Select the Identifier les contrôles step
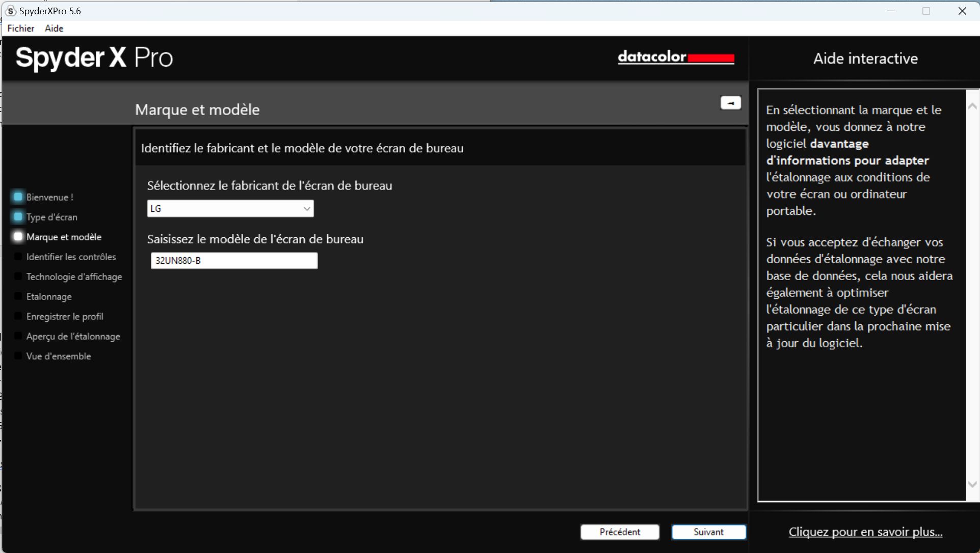This screenshot has height=553, width=980. coord(71,257)
